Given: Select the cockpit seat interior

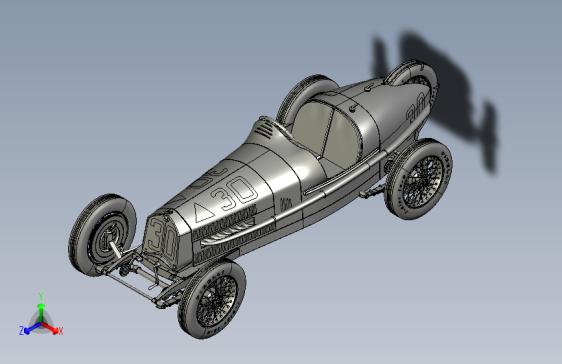Looking at the screenshot, I should [x=327, y=133].
